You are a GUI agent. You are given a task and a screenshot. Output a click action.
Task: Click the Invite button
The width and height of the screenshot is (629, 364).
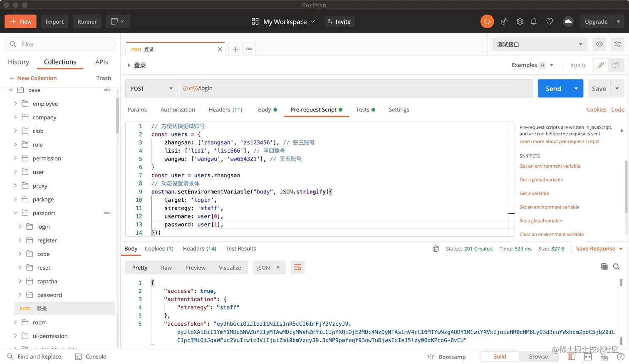[x=339, y=22]
